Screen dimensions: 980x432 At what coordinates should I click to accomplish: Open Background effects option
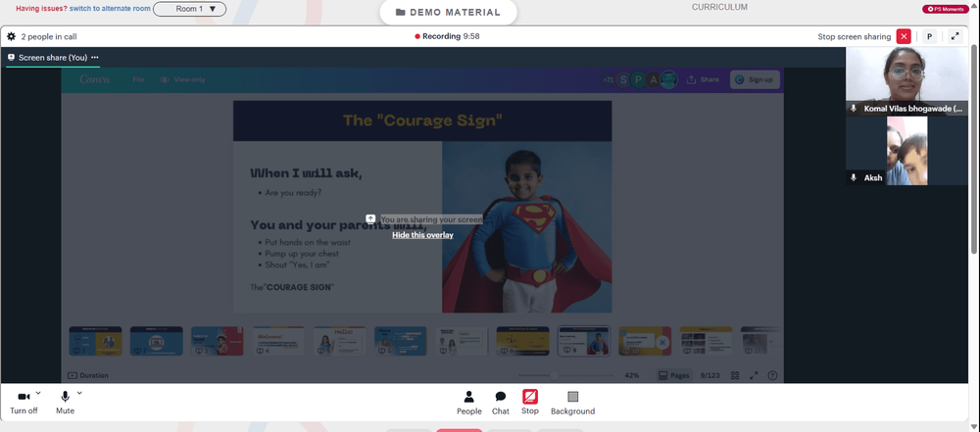click(x=572, y=403)
